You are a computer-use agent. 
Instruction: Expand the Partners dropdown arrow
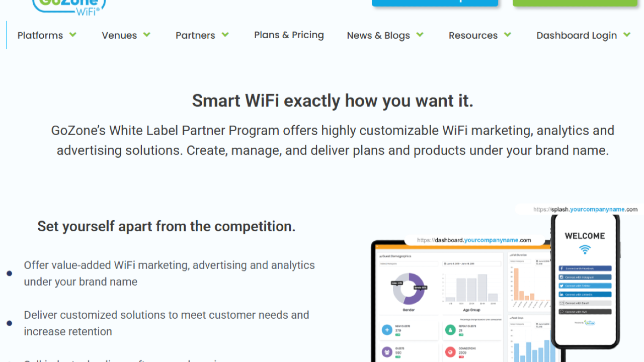coord(225,35)
